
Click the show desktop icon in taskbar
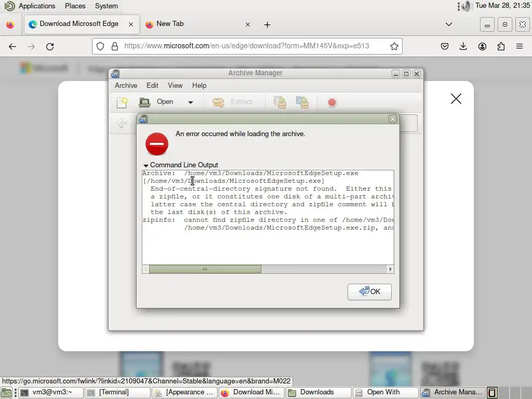click(6, 393)
